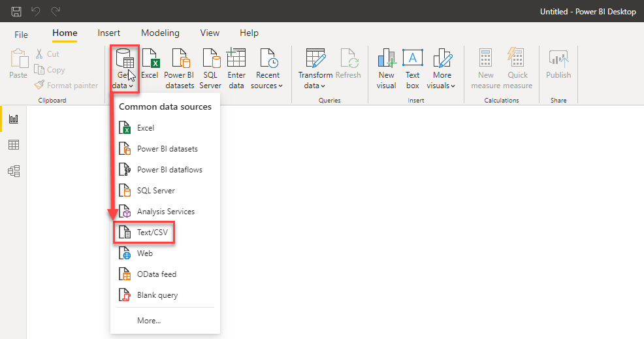The image size is (644, 339).
Task: Open the File menu
Action: point(21,35)
